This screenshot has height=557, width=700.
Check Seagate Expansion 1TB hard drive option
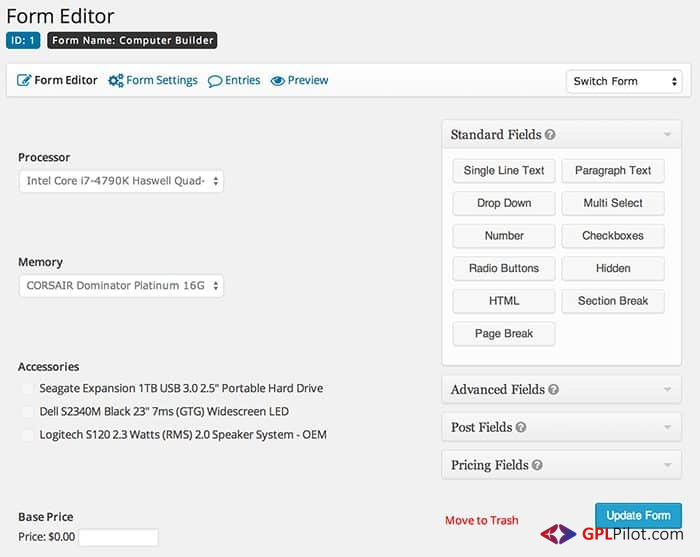coord(28,388)
